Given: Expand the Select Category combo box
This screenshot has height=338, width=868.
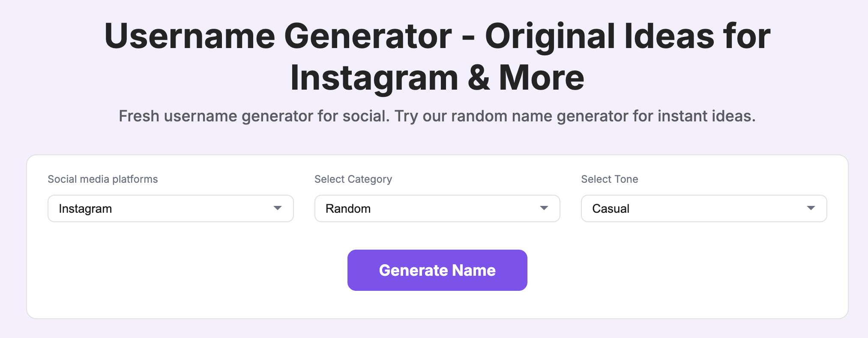Looking at the screenshot, I should pos(437,208).
